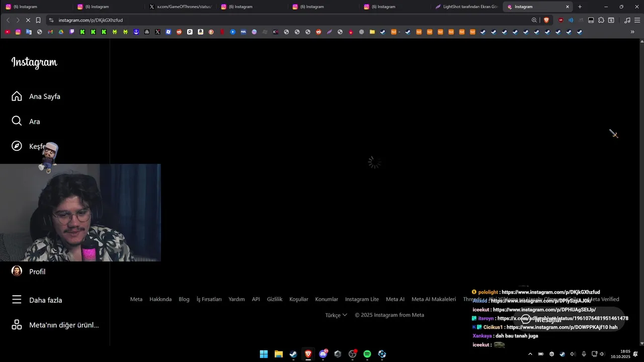Open Ara search in Instagram sidebar
The width and height of the screenshot is (644, 362).
(26, 121)
